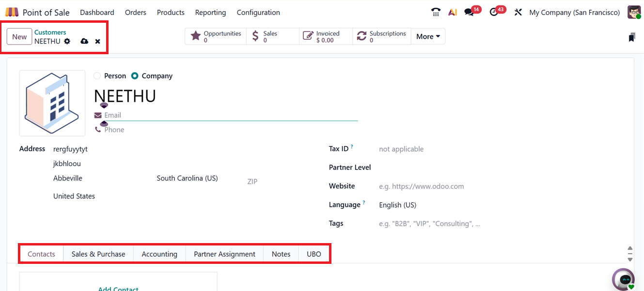
Task: Discard changes with the X icon
Action: pos(97,42)
